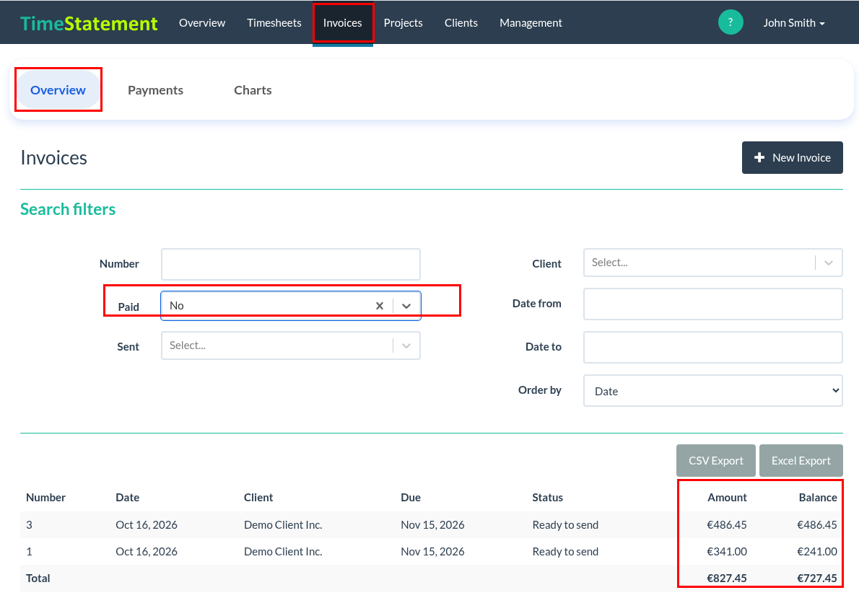Focus the Date to input field

(x=712, y=347)
